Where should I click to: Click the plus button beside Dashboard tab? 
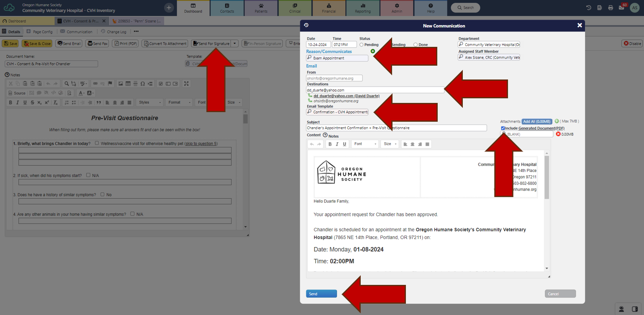point(169,8)
